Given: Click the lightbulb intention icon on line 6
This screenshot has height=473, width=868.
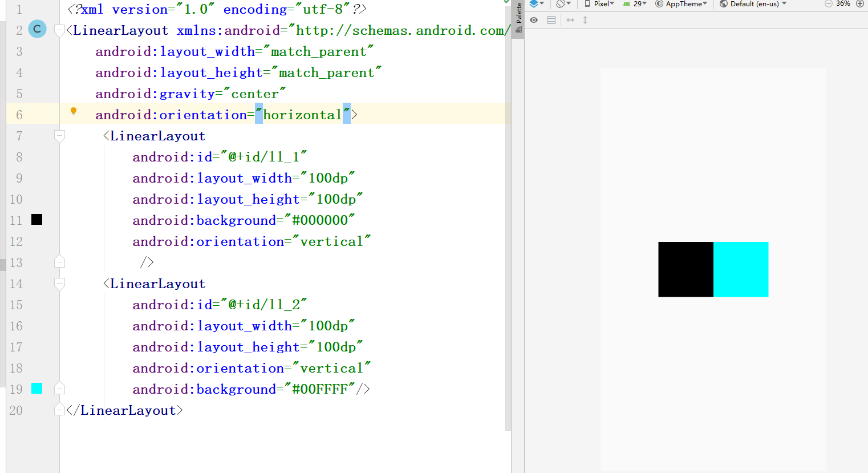Looking at the screenshot, I should 74,112.
